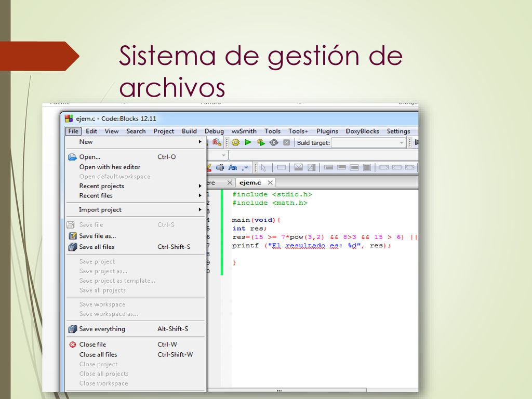The image size is (532, 399).
Task: Open the DoxyBlocks menu
Action: click(362, 131)
